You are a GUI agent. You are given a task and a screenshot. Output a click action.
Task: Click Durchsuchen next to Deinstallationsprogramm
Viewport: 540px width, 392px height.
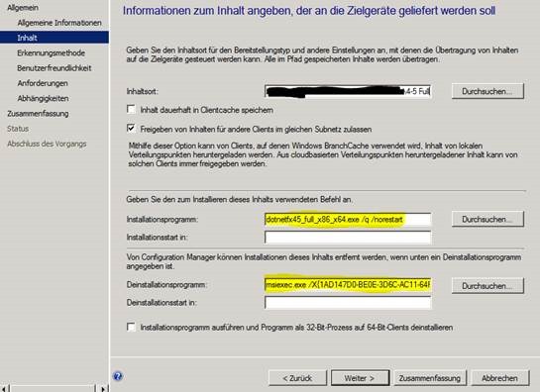(x=487, y=286)
